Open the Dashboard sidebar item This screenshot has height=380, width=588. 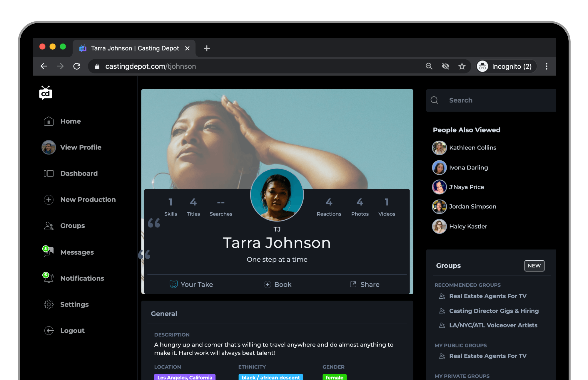tap(78, 174)
